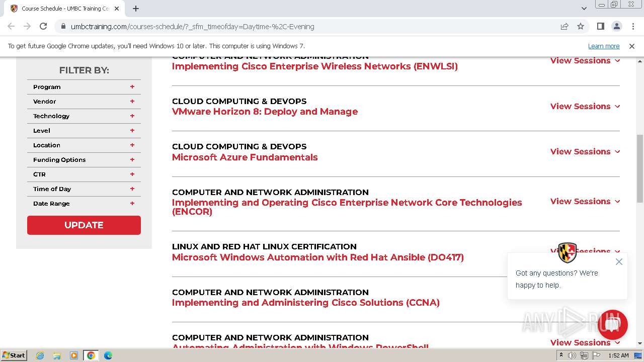This screenshot has width=644, height=362.
Task: Open Chrome side panel icon
Action: [600, 26]
